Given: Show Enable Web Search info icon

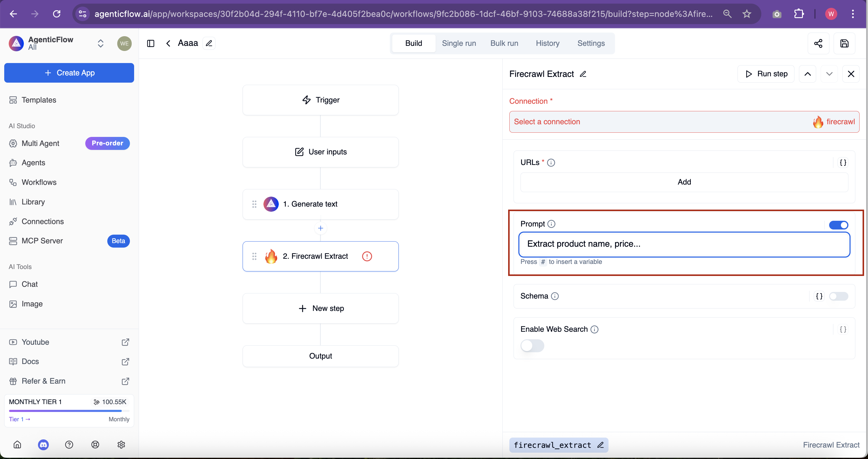Looking at the screenshot, I should 594,329.
